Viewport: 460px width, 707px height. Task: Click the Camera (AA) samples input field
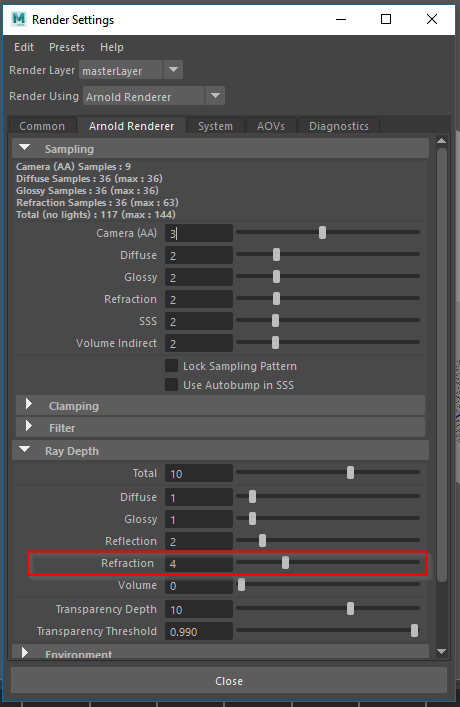(x=199, y=233)
